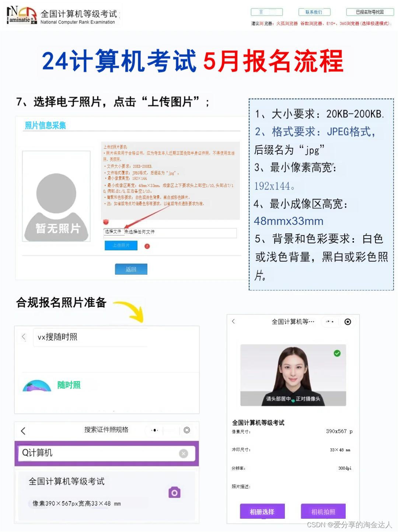Click the red badge next to 上传照片 button
398x532 pixels.
[x=147, y=246]
